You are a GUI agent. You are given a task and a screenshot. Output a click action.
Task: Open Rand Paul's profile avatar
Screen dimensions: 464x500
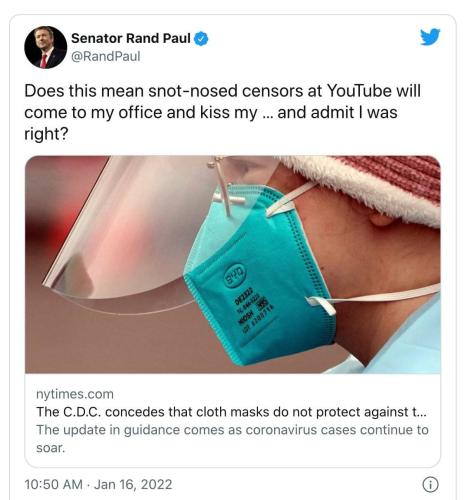tap(45, 47)
